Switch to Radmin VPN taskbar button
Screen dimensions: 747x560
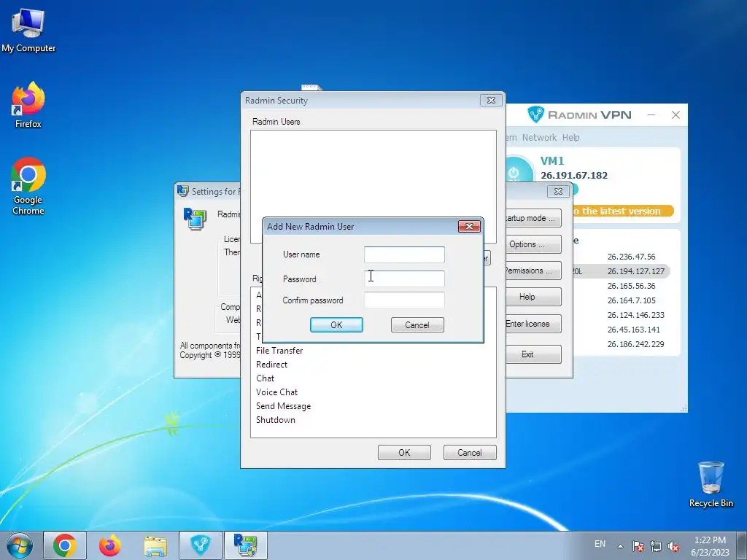point(201,545)
